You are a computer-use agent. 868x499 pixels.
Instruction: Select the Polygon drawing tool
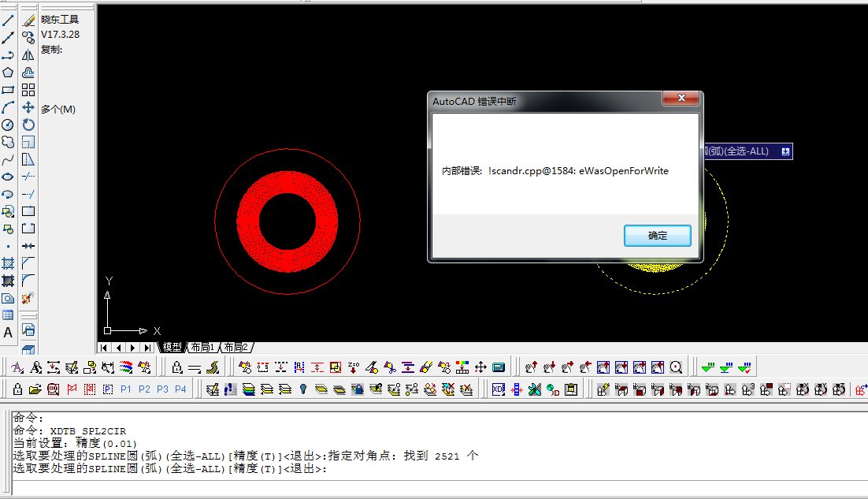point(8,73)
